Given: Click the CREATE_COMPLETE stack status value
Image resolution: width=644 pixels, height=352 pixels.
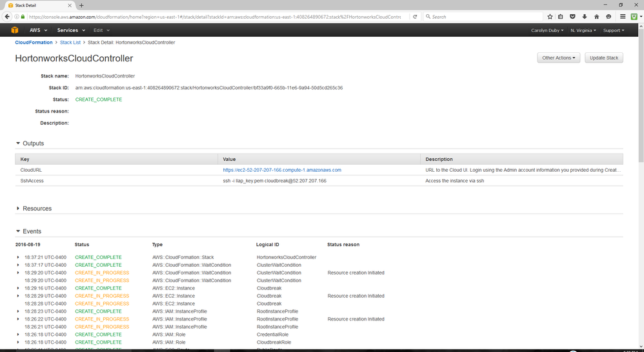Looking at the screenshot, I should (99, 99).
